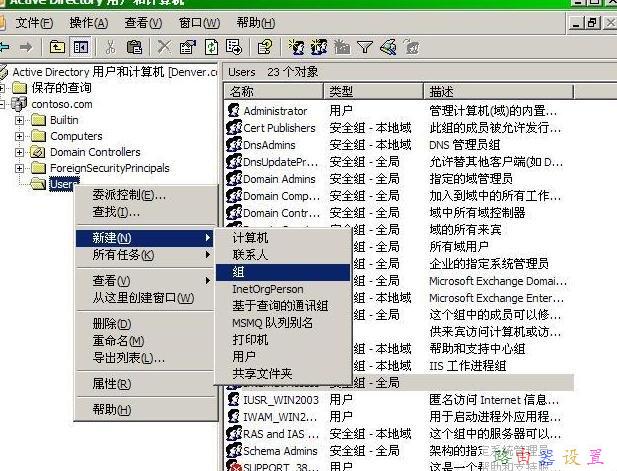
Task: Expand the Domain Controllers tree node
Action: coord(19,152)
